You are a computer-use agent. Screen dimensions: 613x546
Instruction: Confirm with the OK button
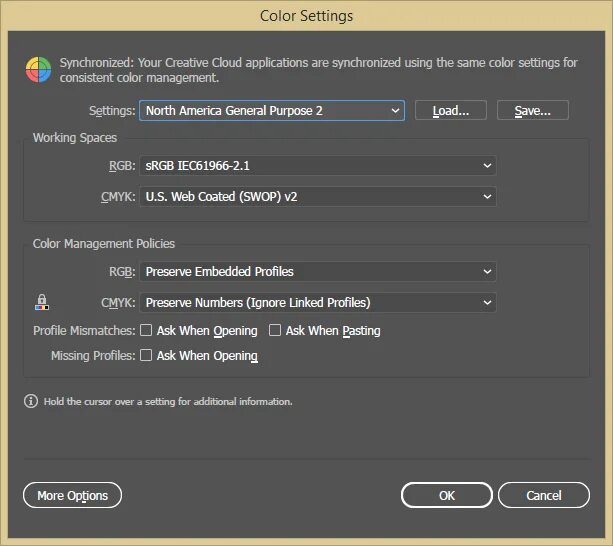click(x=446, y=495)
